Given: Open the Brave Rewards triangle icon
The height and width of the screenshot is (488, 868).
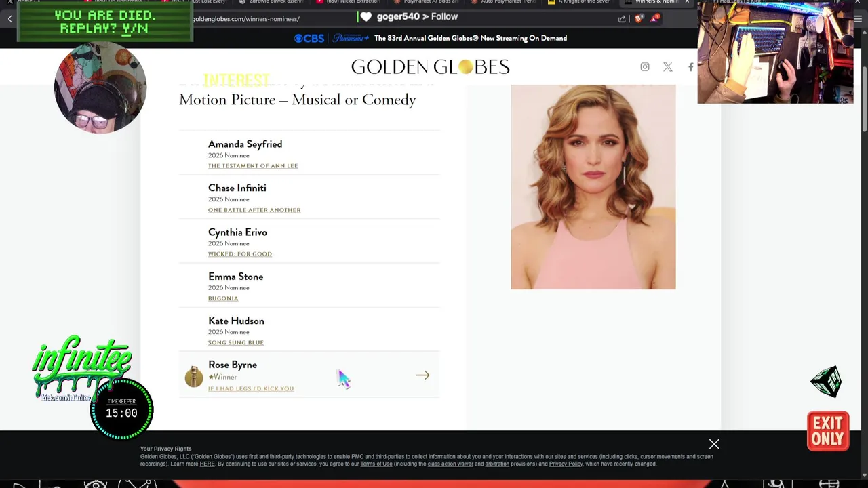Looking at the screenshot, I should (654, 18).
